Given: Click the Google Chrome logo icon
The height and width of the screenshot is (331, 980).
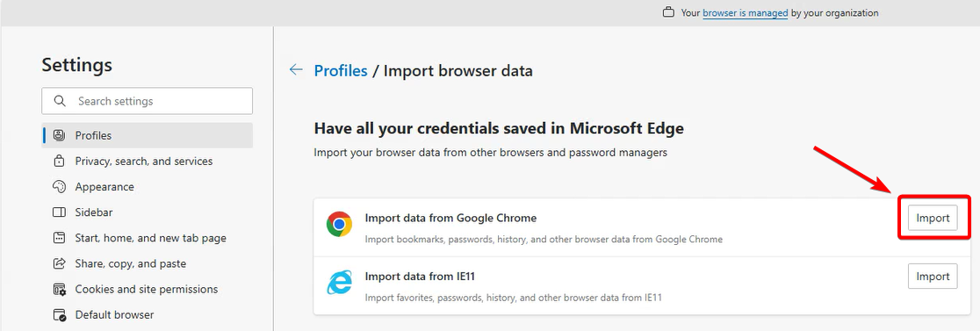Looking at the screenshot, I should (x=339, y=224).
